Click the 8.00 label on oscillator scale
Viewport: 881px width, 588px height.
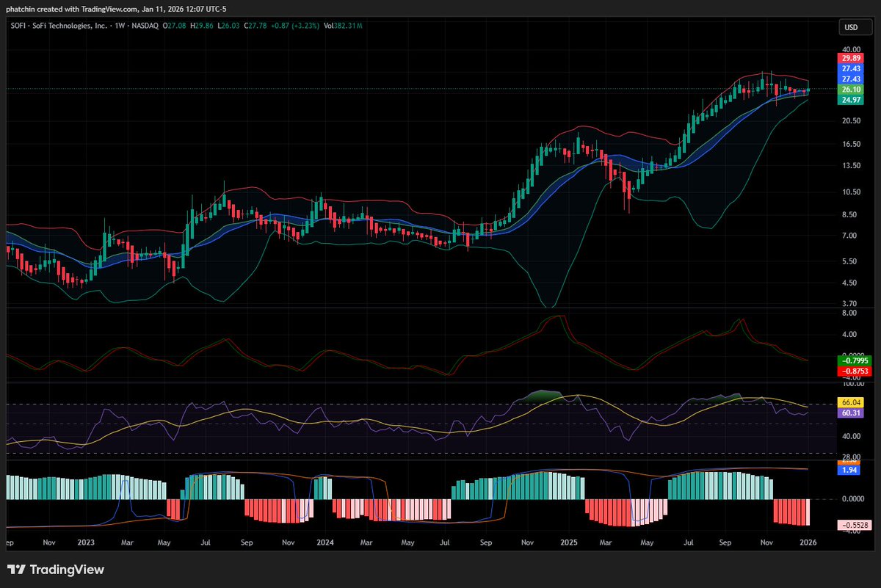(851, 313)
